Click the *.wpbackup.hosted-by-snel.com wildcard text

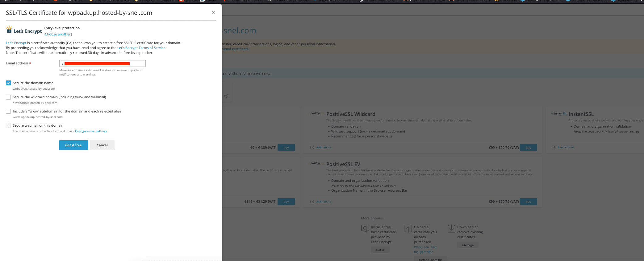tap(35, 103)
